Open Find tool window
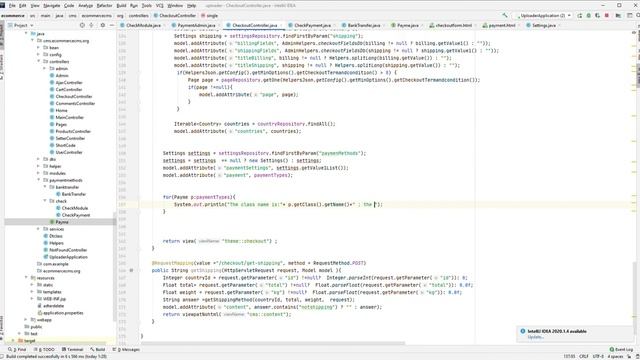The height and width of the screenshot is (360, 640). click(17, 349)
